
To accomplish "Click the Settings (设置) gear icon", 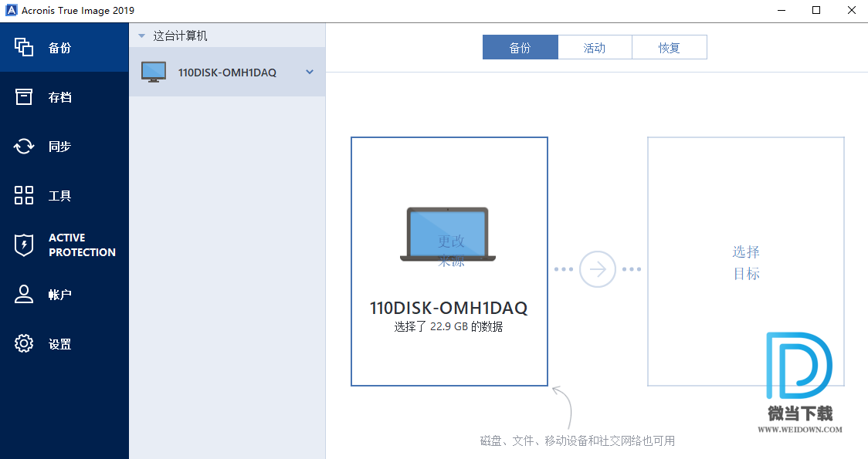I will pyautogui.click(x=24, y=343).
